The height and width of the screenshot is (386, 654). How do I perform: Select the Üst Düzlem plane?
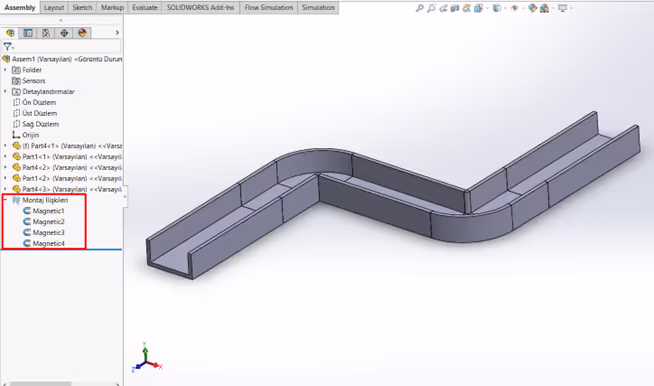(x=40, y=113)
